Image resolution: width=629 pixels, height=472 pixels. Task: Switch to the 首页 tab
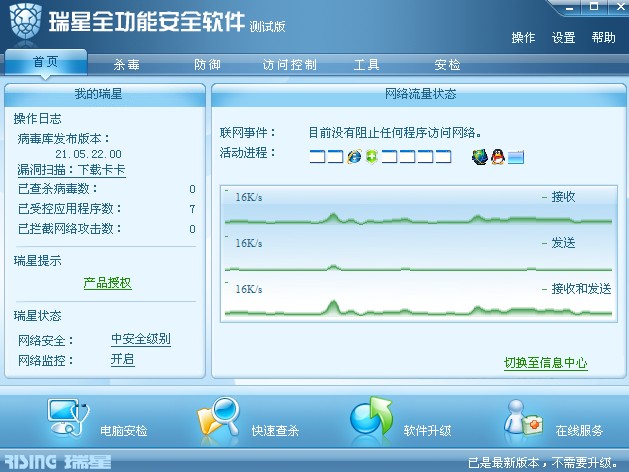(46, 62)
